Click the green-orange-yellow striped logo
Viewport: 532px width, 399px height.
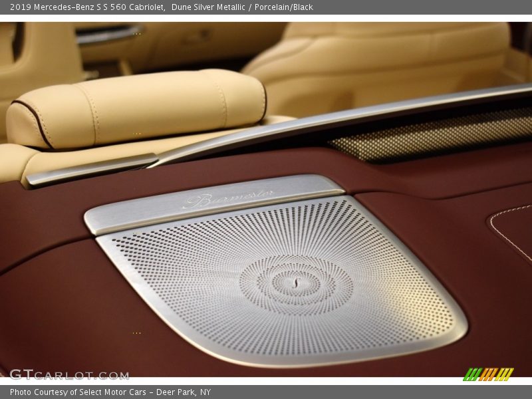pyautogui.click(x=488, y=374)
